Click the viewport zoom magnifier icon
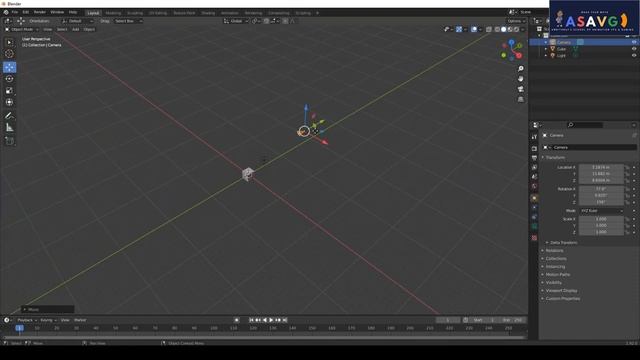The width and height of the screenshot is (640, 360). click(x=520, y=69)
